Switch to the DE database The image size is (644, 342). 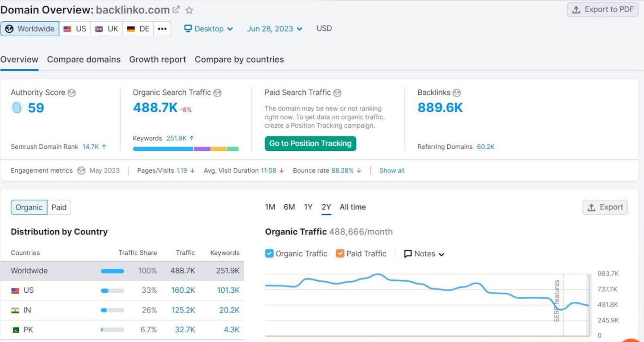[138, 28]
